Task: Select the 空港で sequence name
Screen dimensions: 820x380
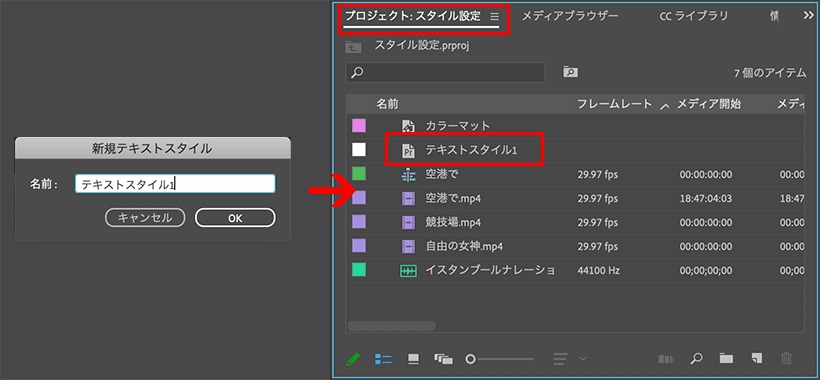Action: [x=441, y=175]
